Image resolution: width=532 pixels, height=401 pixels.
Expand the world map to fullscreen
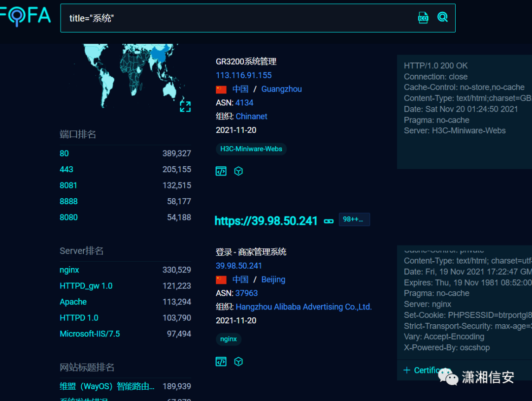point(185,106)
